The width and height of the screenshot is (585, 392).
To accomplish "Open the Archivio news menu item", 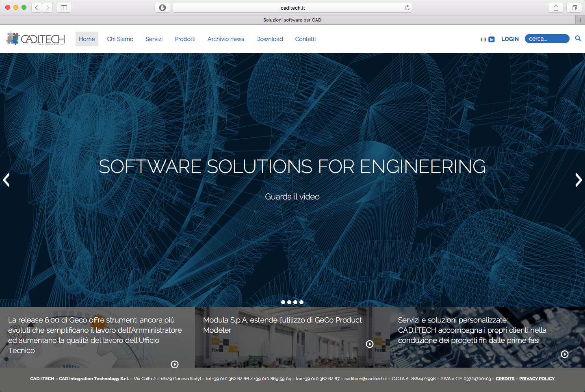I will (226, 39).
